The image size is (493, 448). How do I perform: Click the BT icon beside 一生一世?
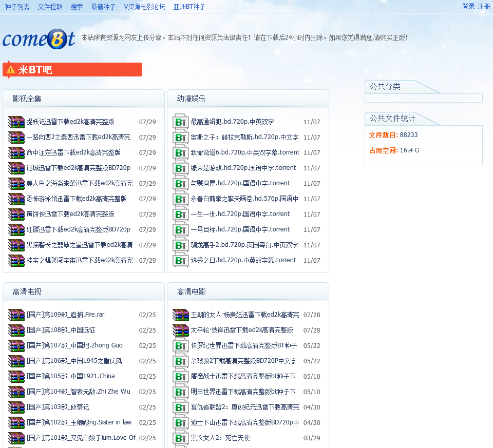coord(180,215)
